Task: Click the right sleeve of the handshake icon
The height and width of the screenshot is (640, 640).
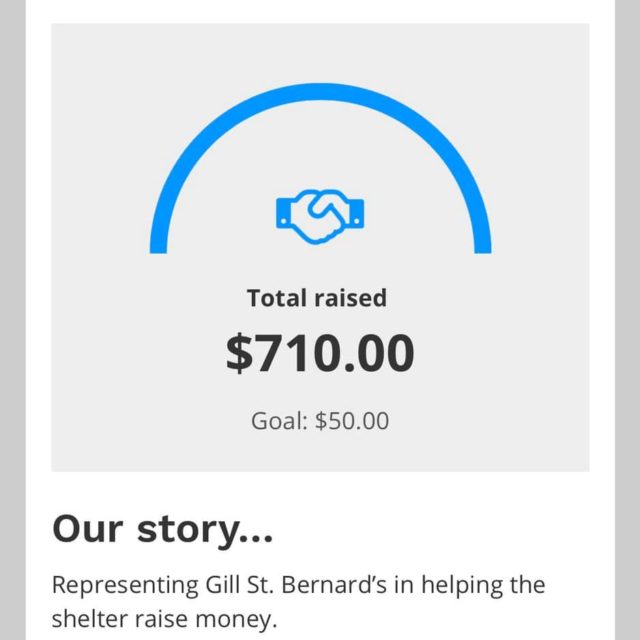Action: pos(357,213)
